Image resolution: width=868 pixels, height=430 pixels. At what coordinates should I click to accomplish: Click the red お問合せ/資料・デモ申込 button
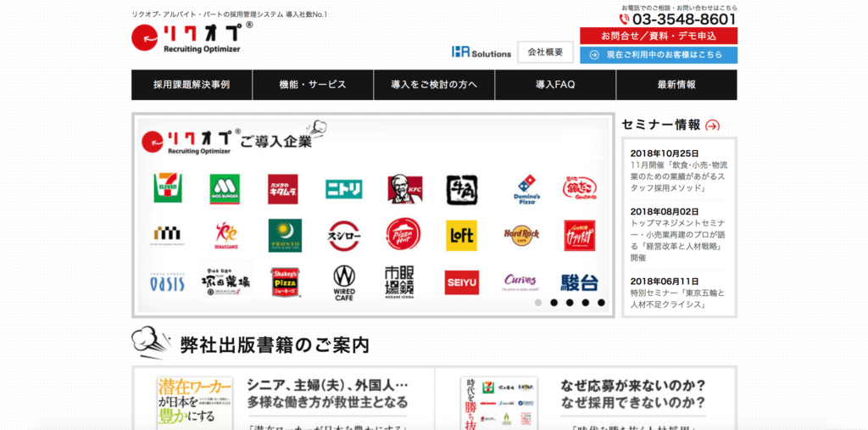pyautogui.click(x=659, y=36)
